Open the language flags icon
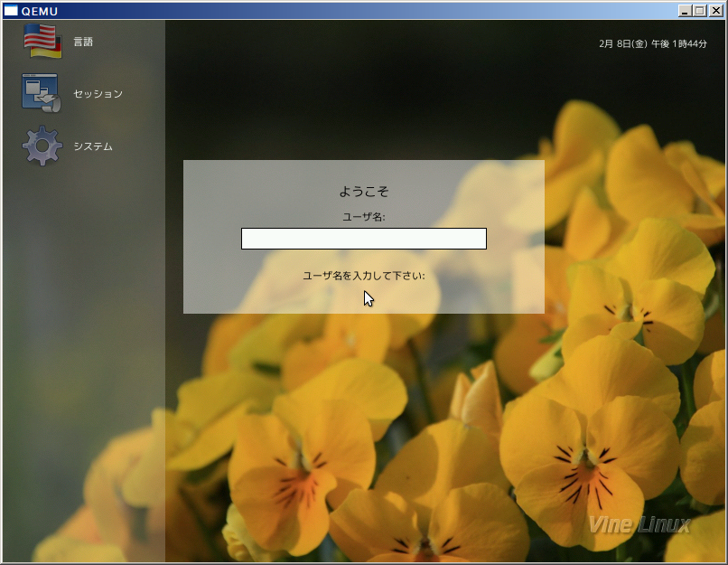728x565 pixels. pos(42,41)
